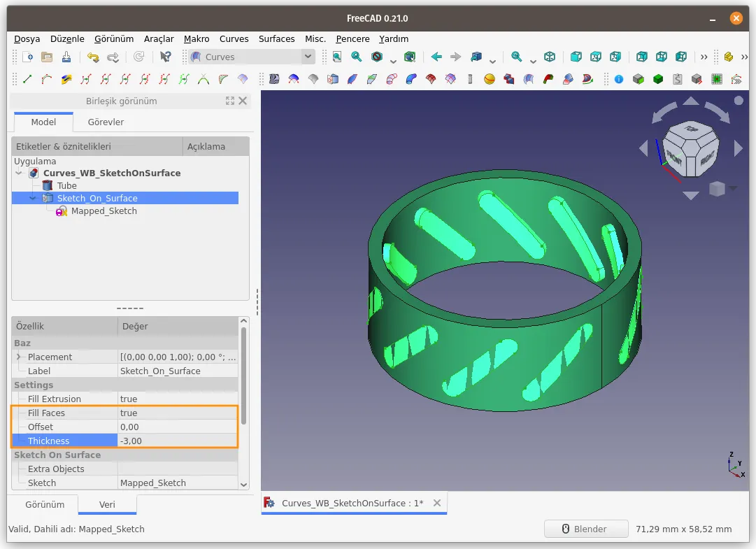The height and width of the screenshot is (549, 756).
Task: Open the Düzenle menu
Action: [67, 38]
